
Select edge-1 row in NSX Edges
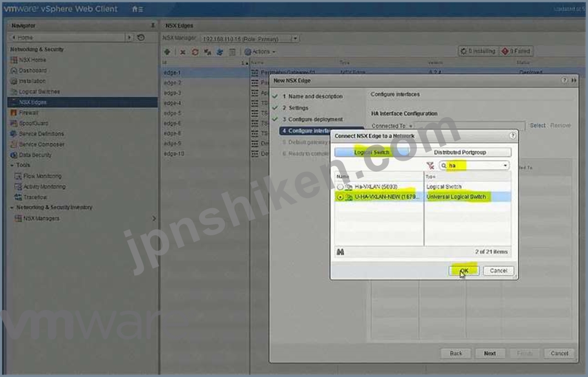[x=204, y=73]
